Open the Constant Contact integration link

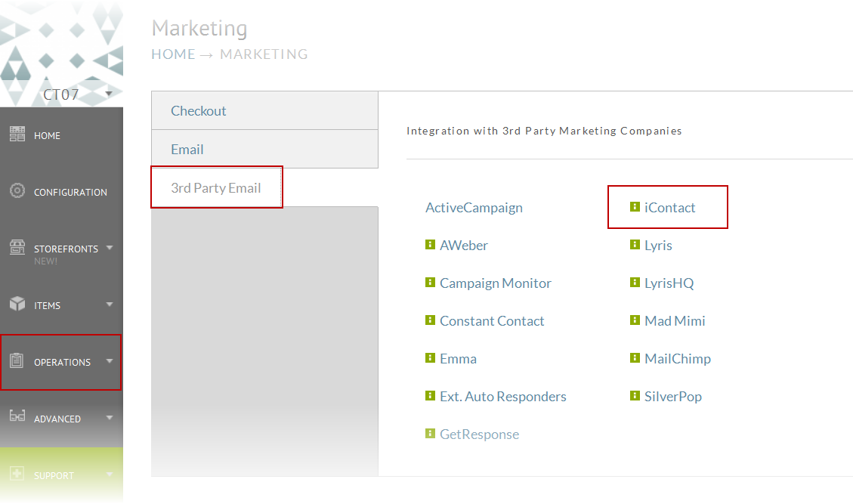click(x=492, y=321)
